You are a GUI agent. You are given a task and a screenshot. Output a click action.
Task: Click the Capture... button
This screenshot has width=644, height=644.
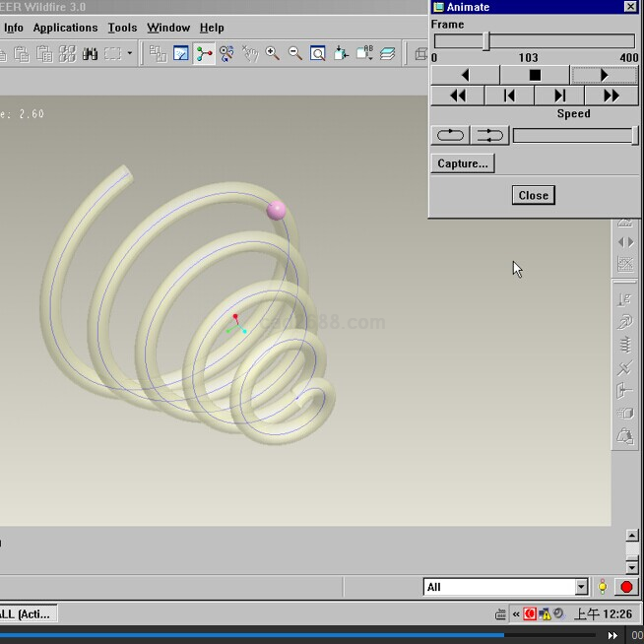pyautogui.click(x=462, y=163)
